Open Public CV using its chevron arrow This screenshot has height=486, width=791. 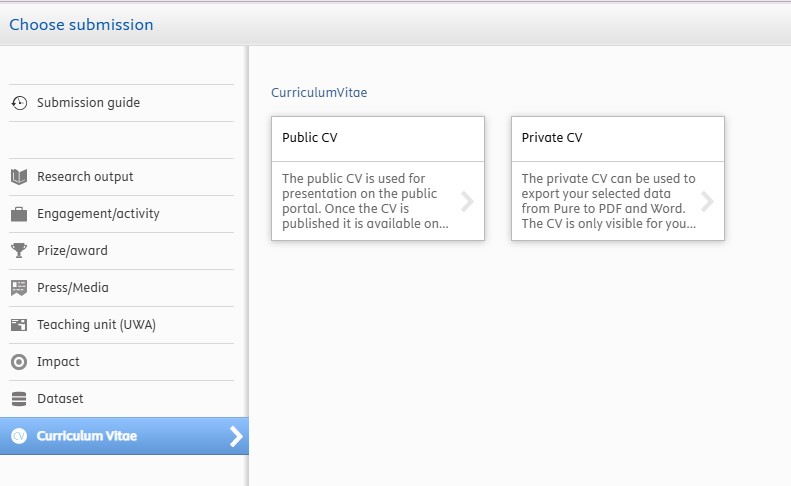[467, 202]
